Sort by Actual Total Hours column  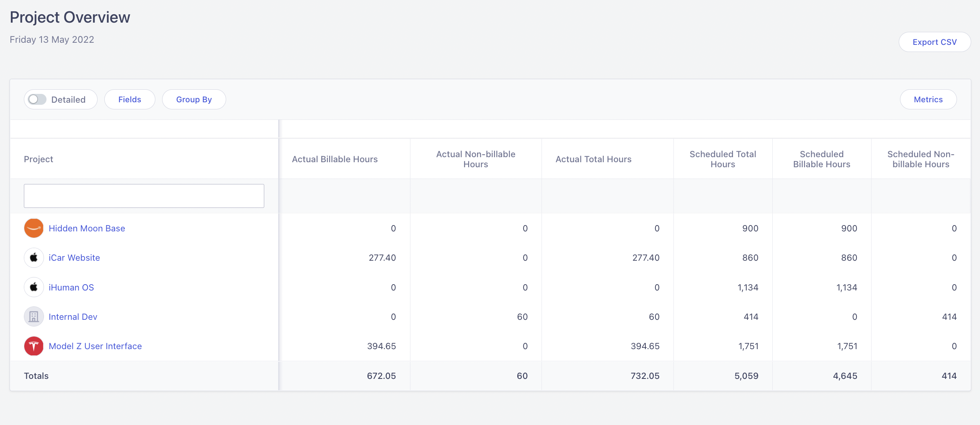point(593,159)
